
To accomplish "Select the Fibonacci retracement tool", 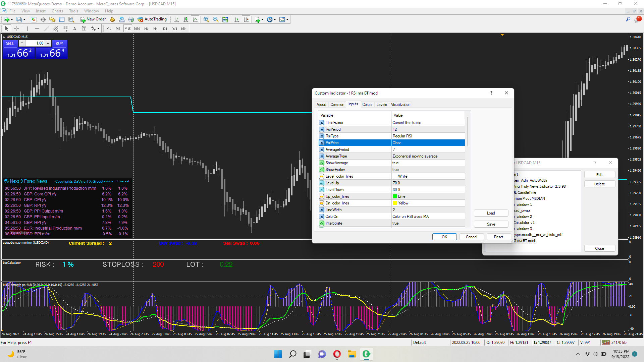I will [65, 28].
